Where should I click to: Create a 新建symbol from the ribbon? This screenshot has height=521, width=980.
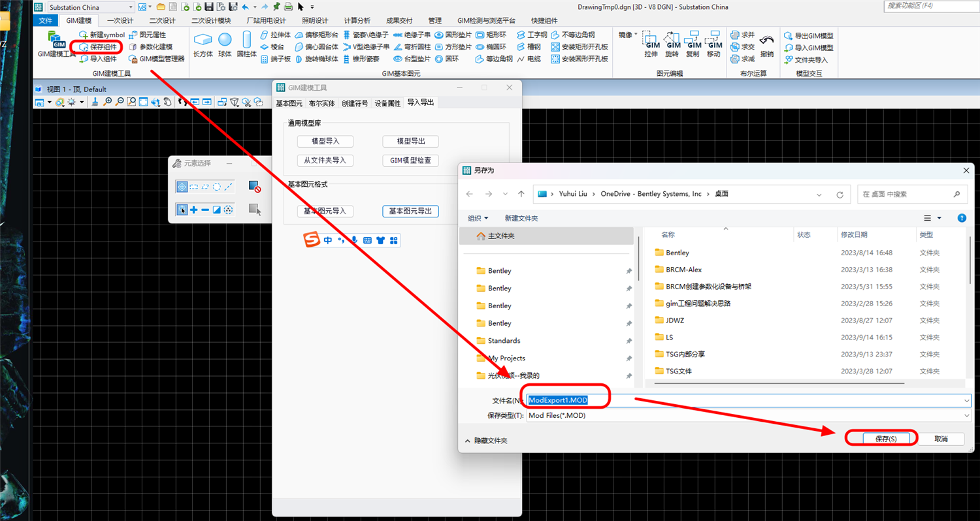(x=101, y=35)
